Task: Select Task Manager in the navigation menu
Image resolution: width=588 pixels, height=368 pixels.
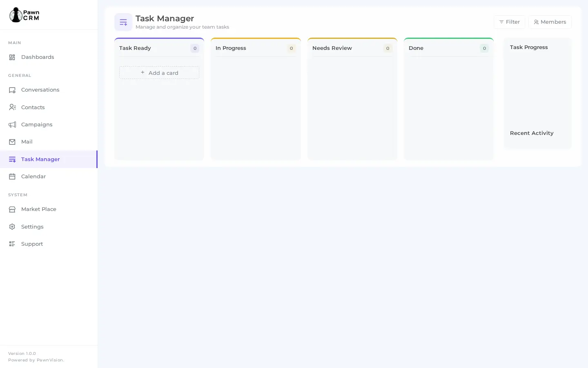Action: (40, 159)
